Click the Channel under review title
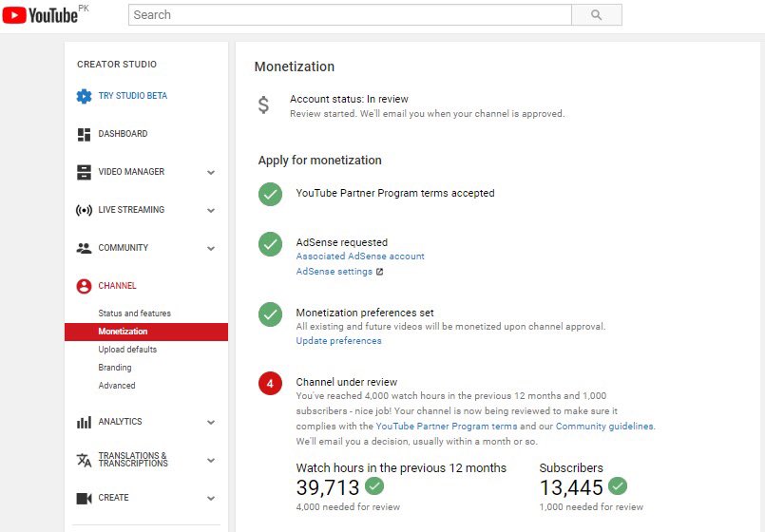 coord(347,382)
